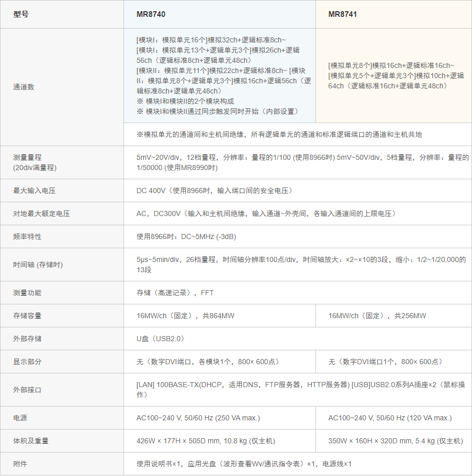Click the accessories value starting 使用说明书×1
Screen dimensions: 472x476
coord(244,464)
